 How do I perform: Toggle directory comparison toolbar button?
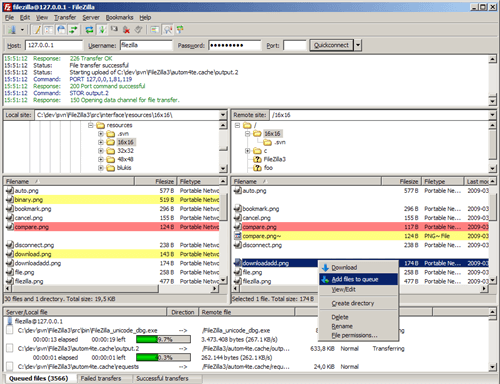[168, 30]
